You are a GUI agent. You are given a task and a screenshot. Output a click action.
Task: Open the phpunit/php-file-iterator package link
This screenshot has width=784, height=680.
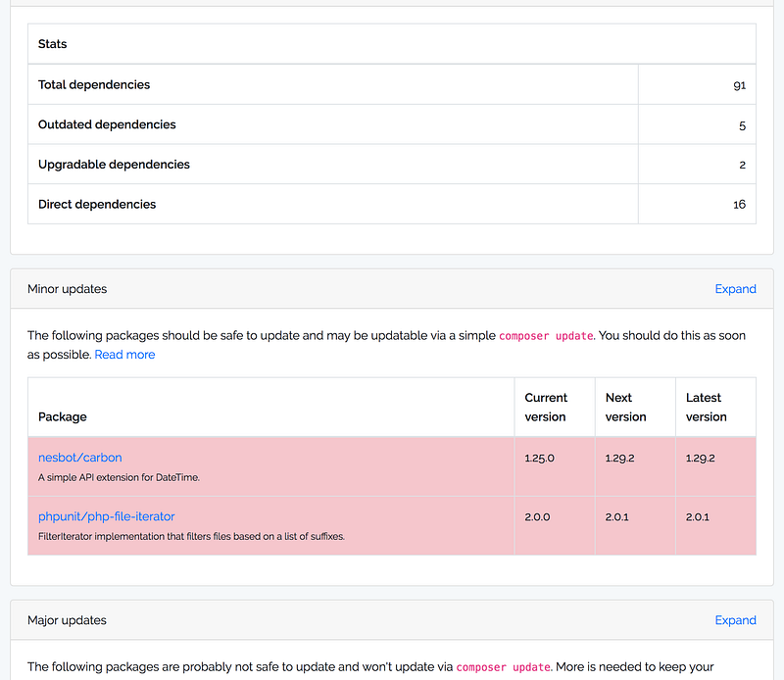click(x=106, y=516)
